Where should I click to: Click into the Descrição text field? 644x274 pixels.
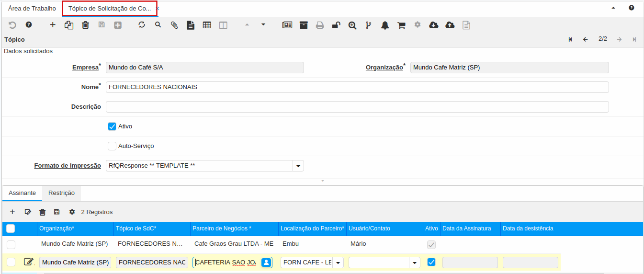click(357, 107)
